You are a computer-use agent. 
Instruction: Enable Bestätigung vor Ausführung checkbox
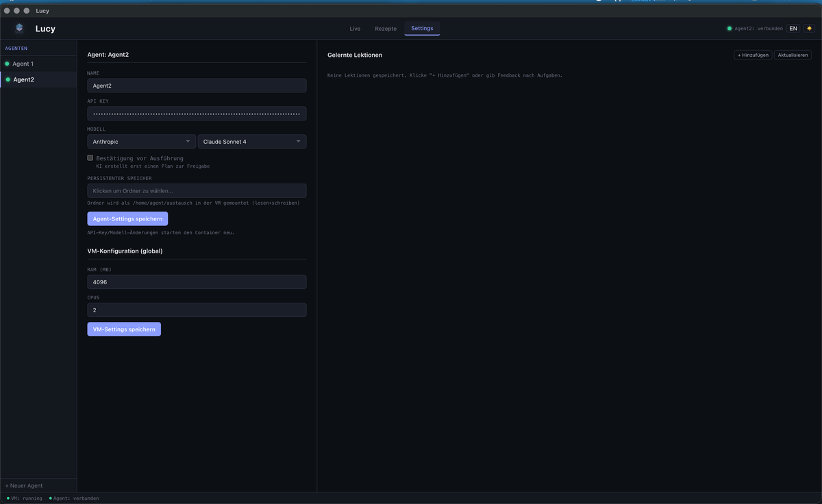(x=90, y=158)
